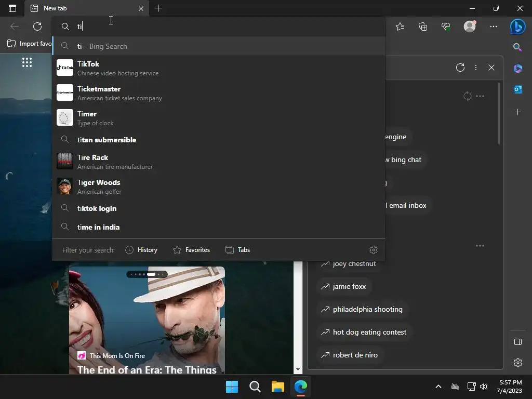Choose the TikTok suggestion
This screenshot has height=399, width=532.
219,68
